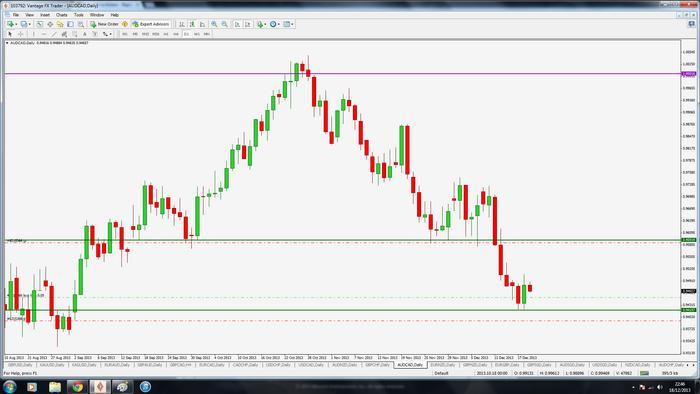The width and height of the screenshot is (700, 394).
Task: Click the New Order button
Action: pos(104,24)
